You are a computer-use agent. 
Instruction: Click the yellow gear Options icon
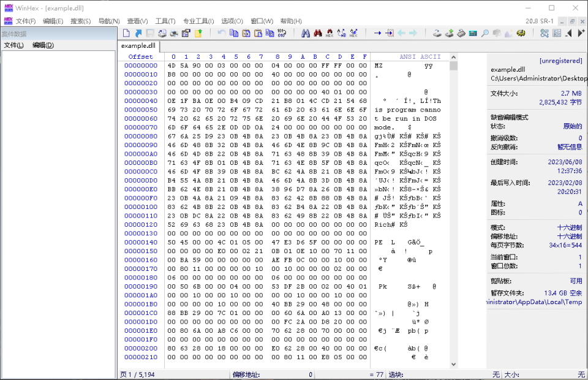pos(521,33)
